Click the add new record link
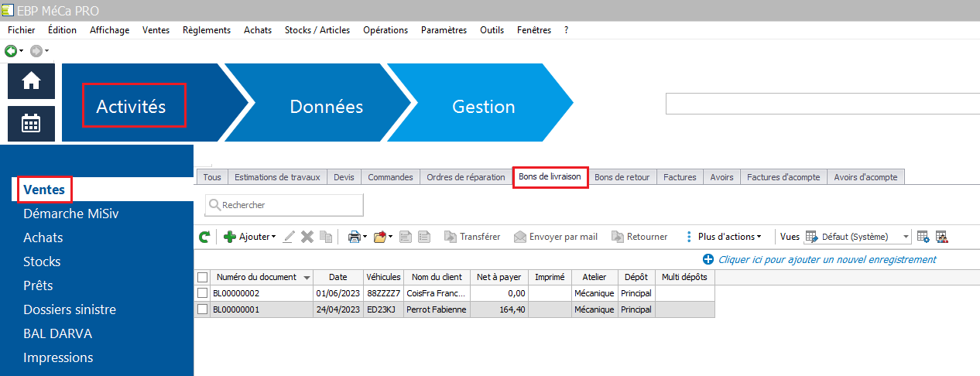The width and height of the screenshot is (980, 376). (x=827, y=260)
